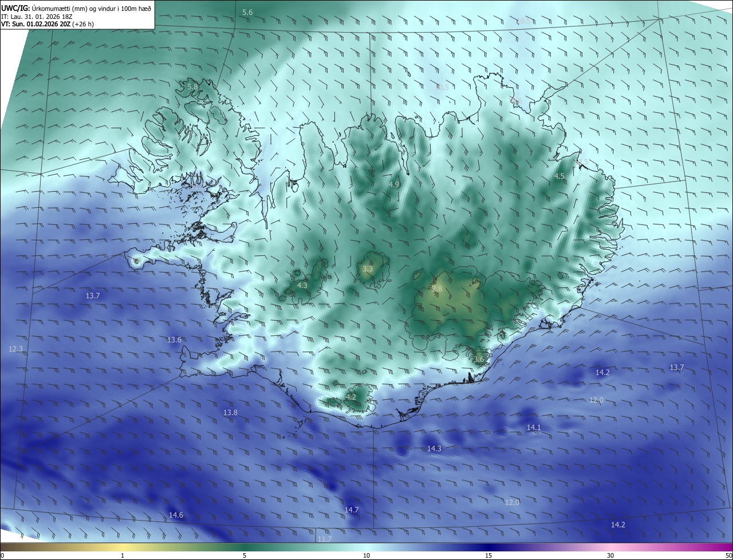
Task: Click the 14.6 value label
Action: 176,515
